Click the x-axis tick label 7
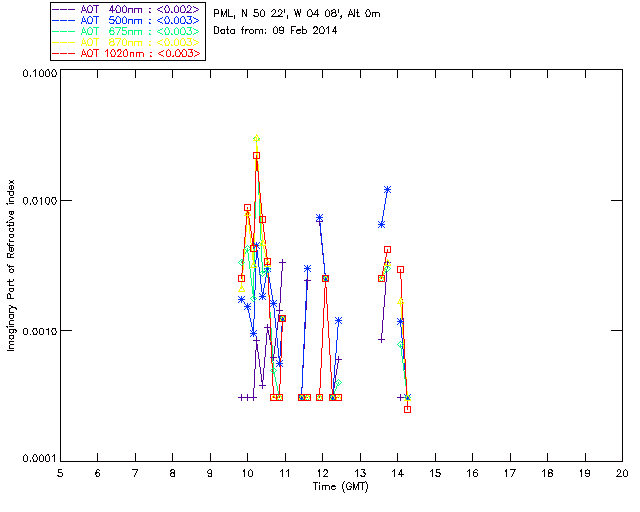 [135, 473]
